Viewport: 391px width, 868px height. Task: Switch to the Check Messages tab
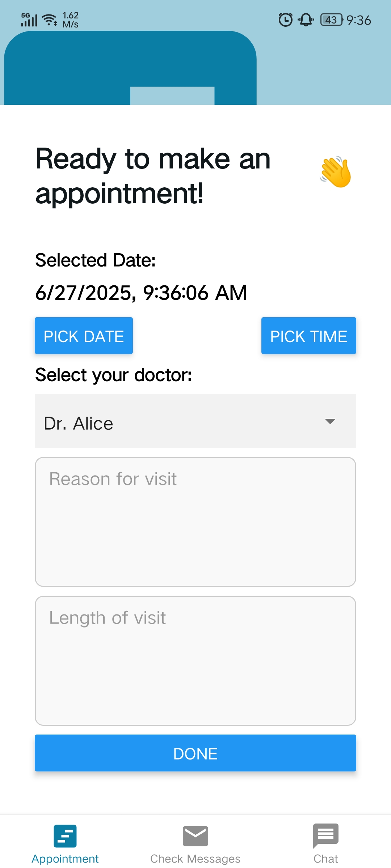[195, 859]
